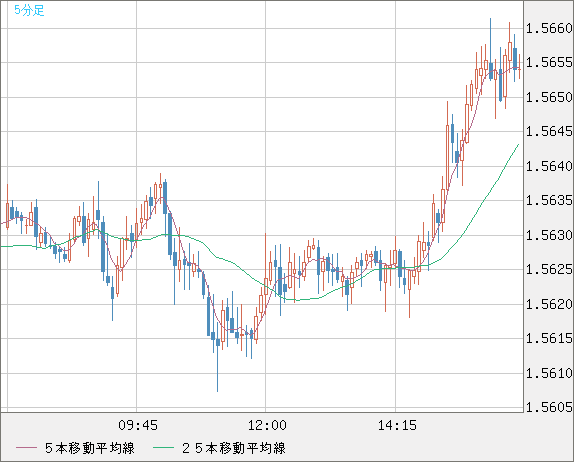Viewport: 574px width, 462px height.
Task: Click the end of green 25-period average line
Action: point(519,145)
